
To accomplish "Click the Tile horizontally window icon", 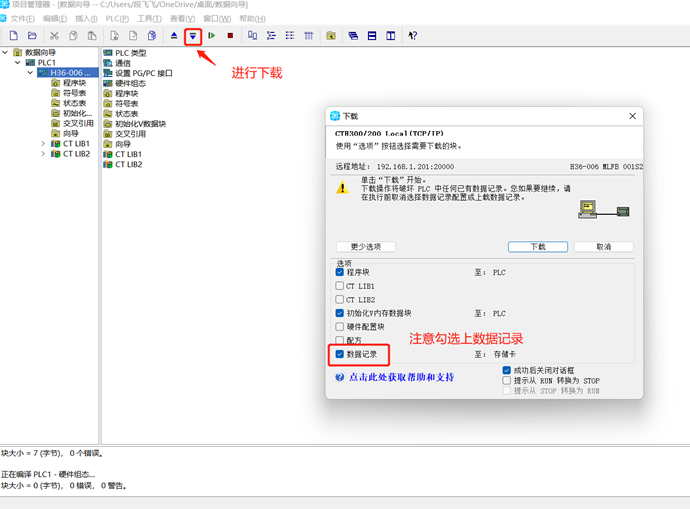I will (372, 36).
